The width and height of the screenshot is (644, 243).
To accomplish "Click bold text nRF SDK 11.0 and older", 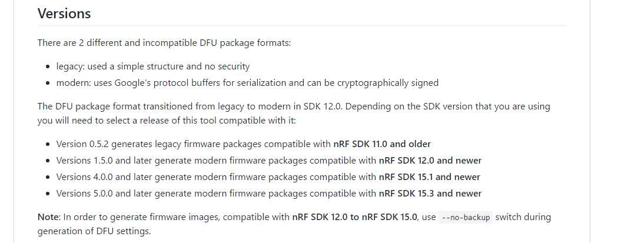I will pos(382,144).
